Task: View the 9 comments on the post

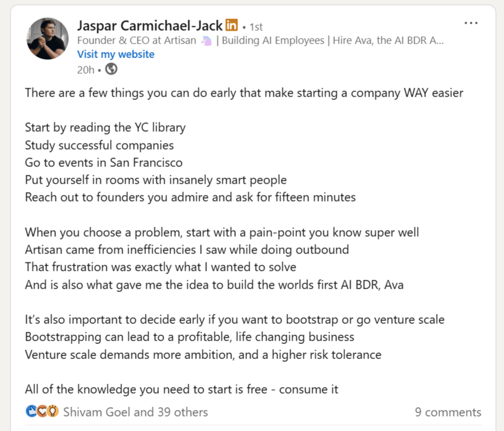Action: [448, 412]
